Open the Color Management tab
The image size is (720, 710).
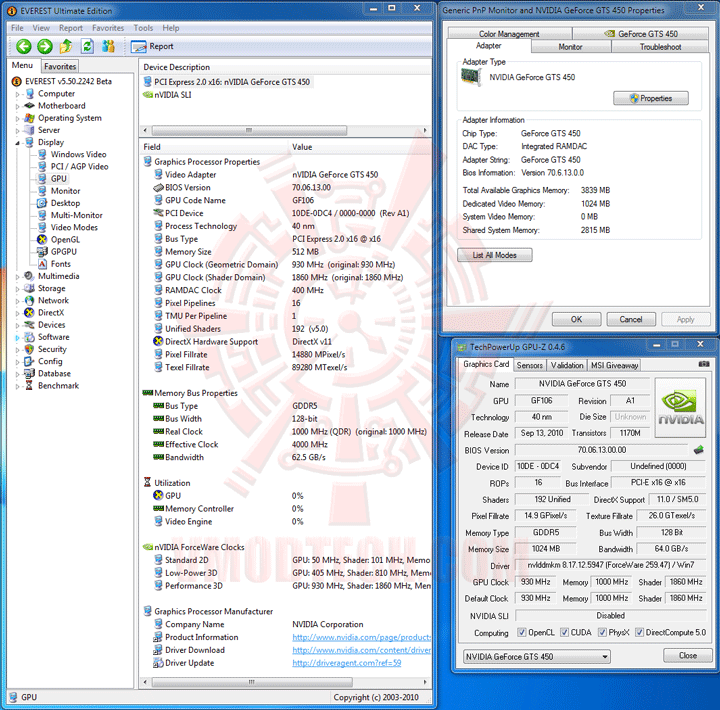509,34
